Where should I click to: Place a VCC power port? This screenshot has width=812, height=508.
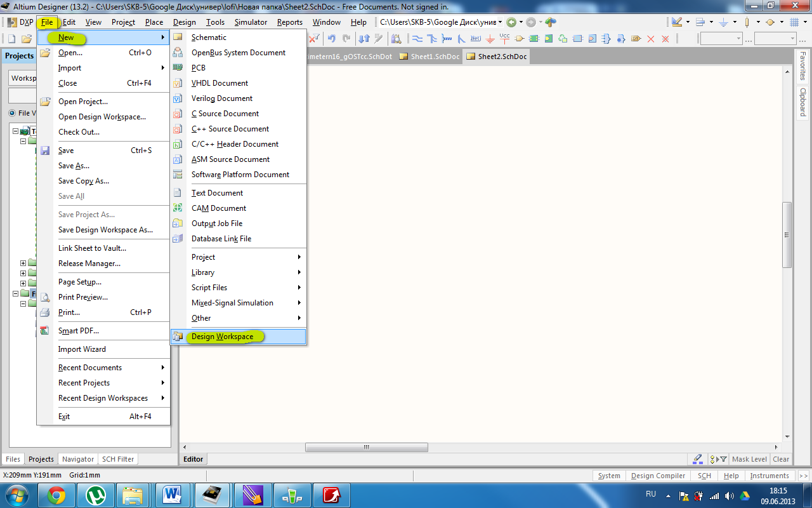coord(505,38)
